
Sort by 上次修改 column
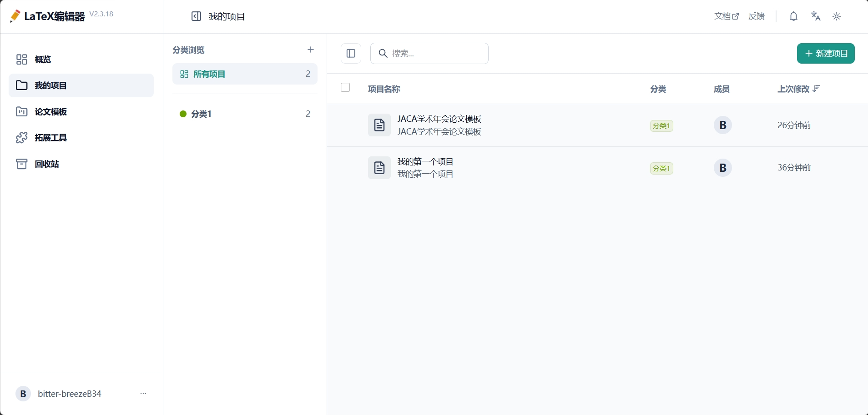pyautogui.click(x=798, y=89)
